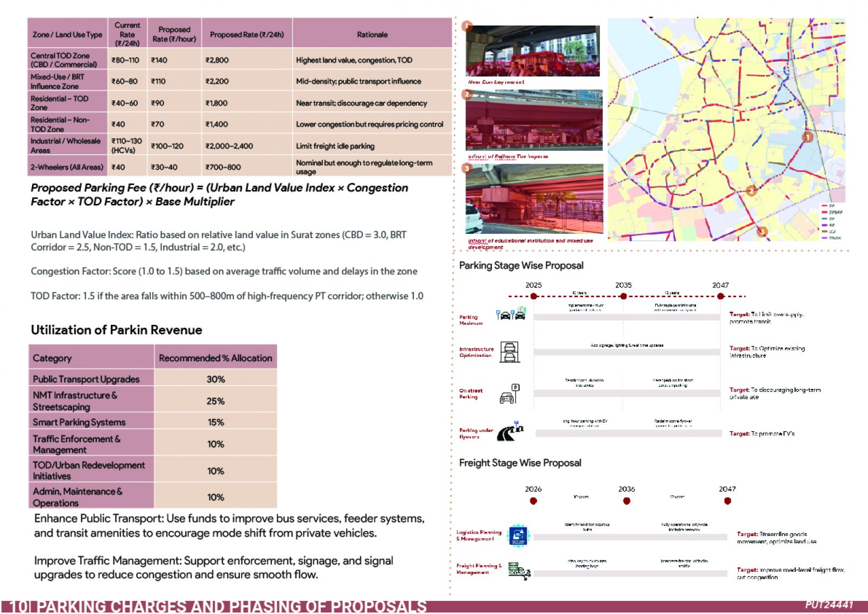Click the PUT24441 code in footer
868x614 pixels.
click(829, 605)
